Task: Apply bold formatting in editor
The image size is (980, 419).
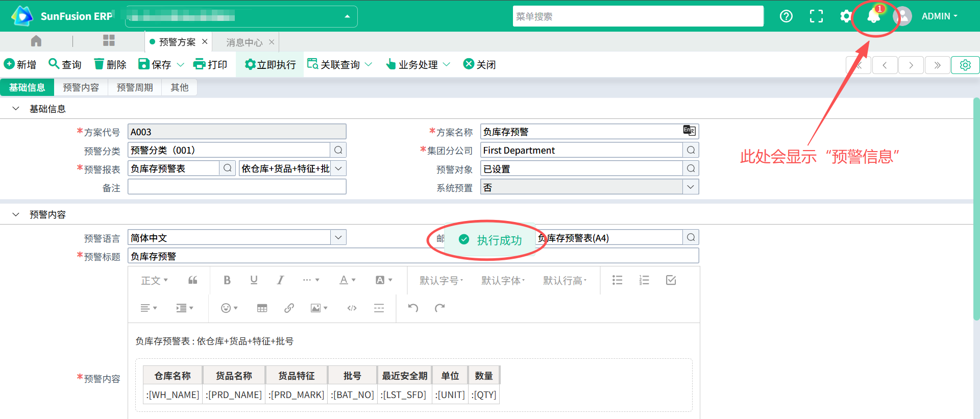Action: click(x=227, y=280)
